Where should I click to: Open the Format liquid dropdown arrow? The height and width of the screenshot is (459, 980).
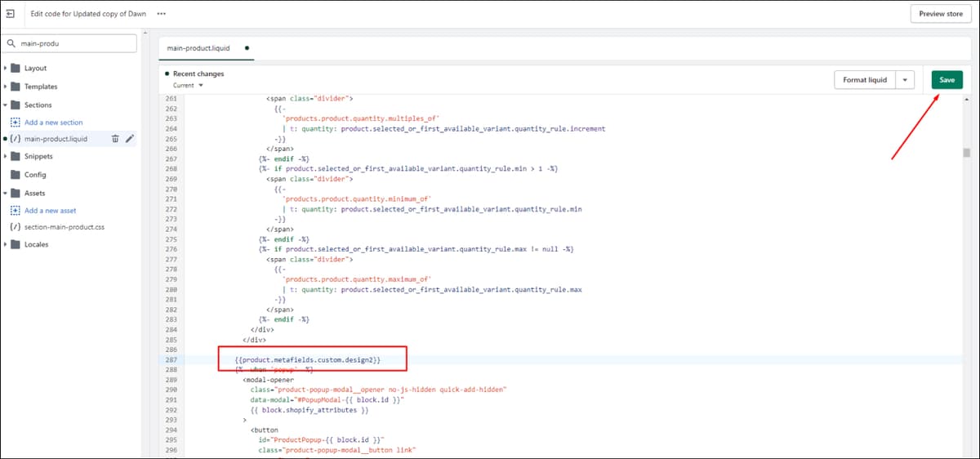[906, 80]
